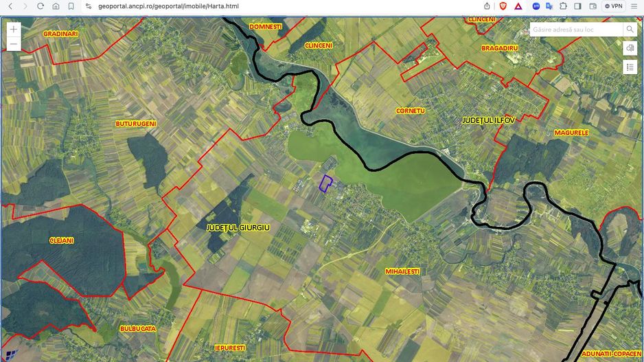Viewport: 644px width, 362px height.
Task: Click the 'Găsire adresă sau loc' field
Action: [575, 30]
